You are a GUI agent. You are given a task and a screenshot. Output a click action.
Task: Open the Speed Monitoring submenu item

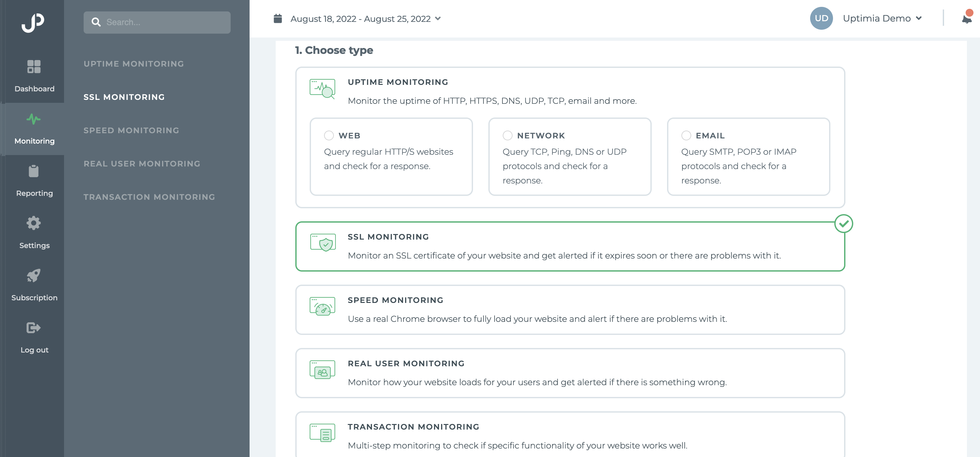tap(131, 131)
